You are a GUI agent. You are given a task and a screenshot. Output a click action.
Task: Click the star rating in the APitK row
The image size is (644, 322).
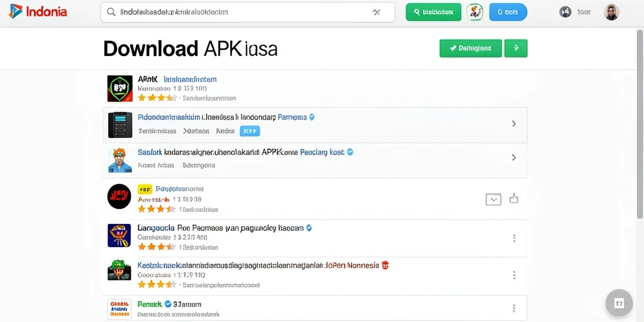coord(158,97)
